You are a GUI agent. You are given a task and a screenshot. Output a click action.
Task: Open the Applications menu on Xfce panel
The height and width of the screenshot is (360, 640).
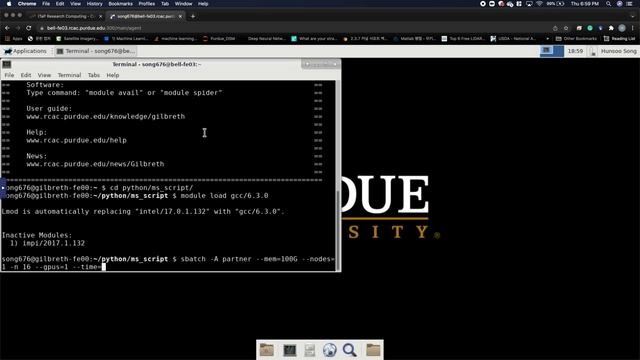tap(25, 51)
